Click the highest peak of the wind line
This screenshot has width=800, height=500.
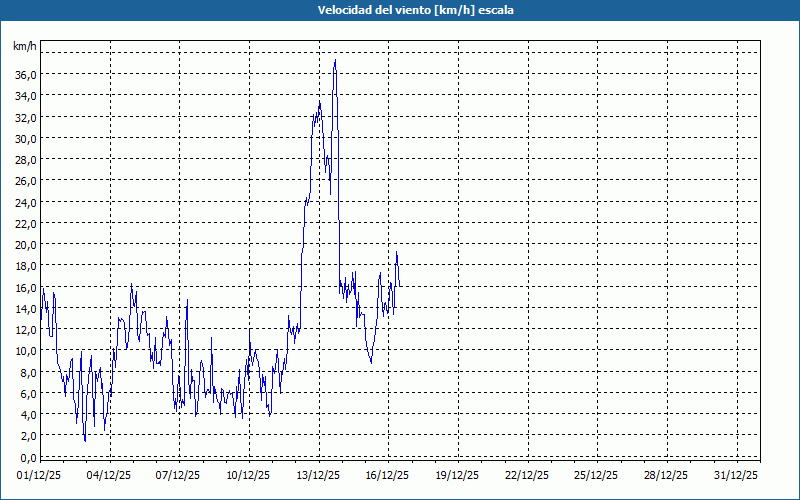tap(335, 61)
